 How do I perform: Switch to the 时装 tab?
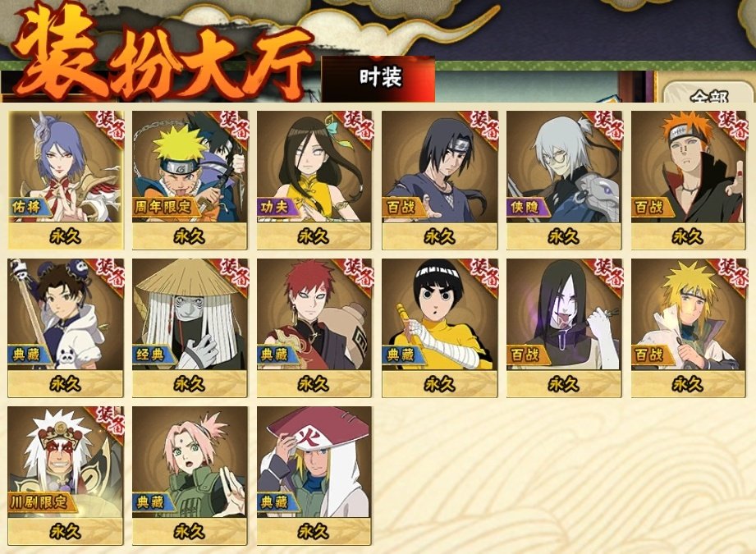[x=379, y=79]
